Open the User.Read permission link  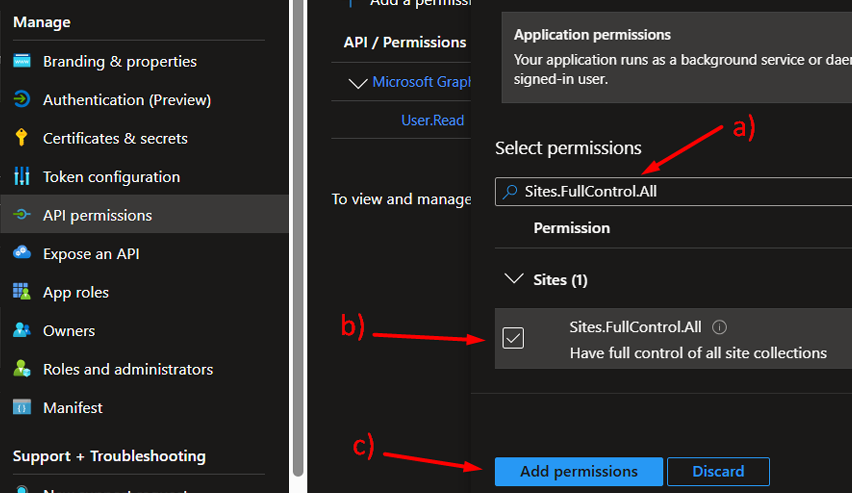(432, 120)
